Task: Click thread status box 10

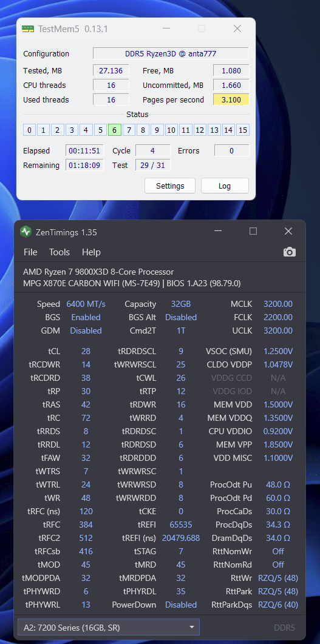Action: click(x=171, y=130)
